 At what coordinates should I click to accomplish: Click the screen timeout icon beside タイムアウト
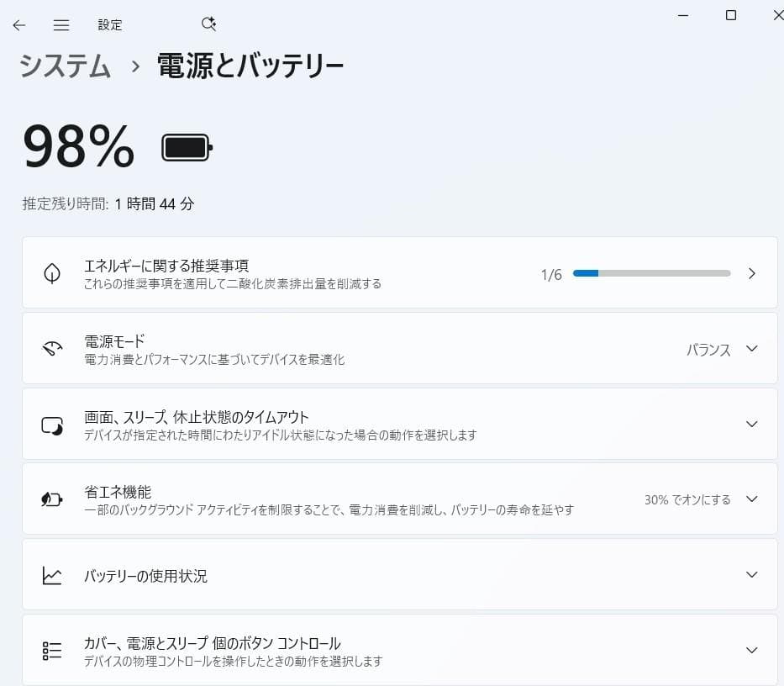point(52,423)
